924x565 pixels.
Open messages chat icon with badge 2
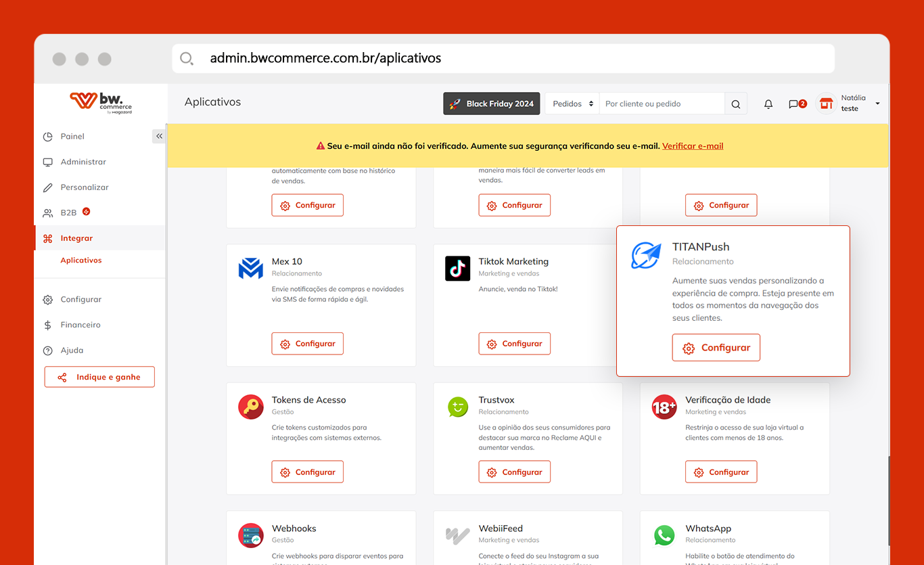797,104
